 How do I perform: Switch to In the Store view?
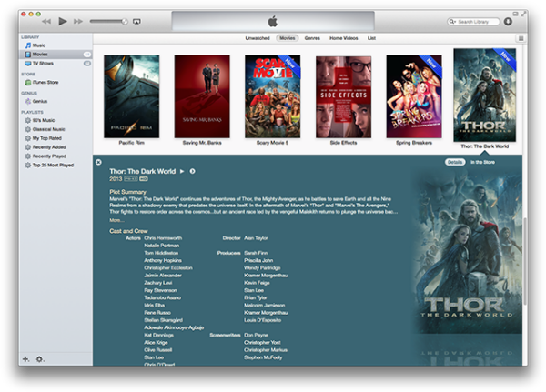pyautogui.click(x=482, y=162)
